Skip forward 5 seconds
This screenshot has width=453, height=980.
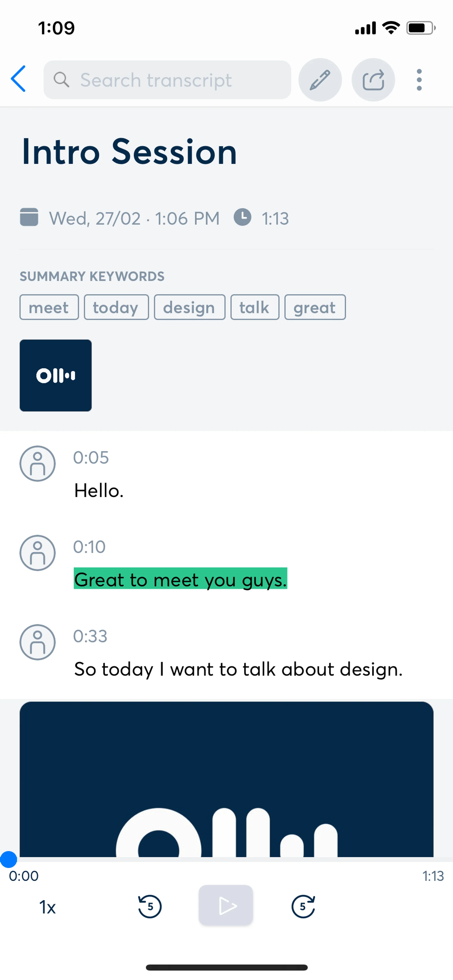(303, 907)
